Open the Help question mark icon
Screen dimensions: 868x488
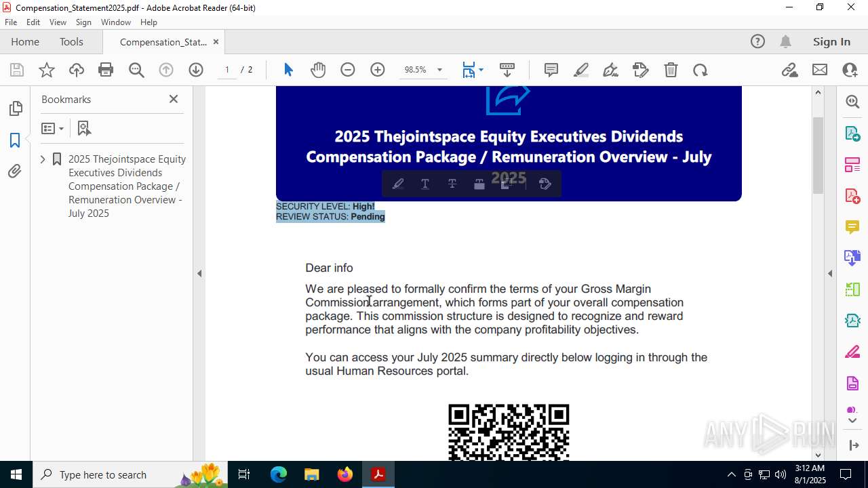[757, 41]
